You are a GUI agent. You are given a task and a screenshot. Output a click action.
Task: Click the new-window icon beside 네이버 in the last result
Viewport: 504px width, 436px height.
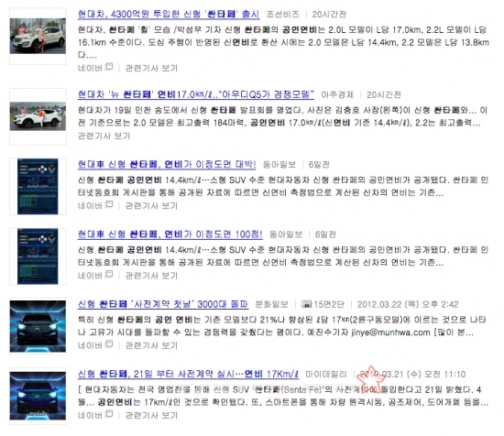tap(109, 414)
